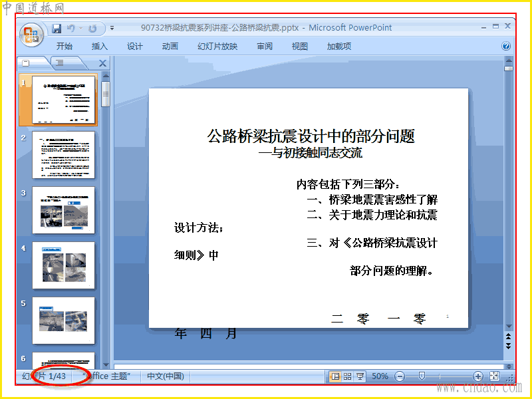Go to next slide via double arrow
Screen dimensions: 532x399
(508, 346)
